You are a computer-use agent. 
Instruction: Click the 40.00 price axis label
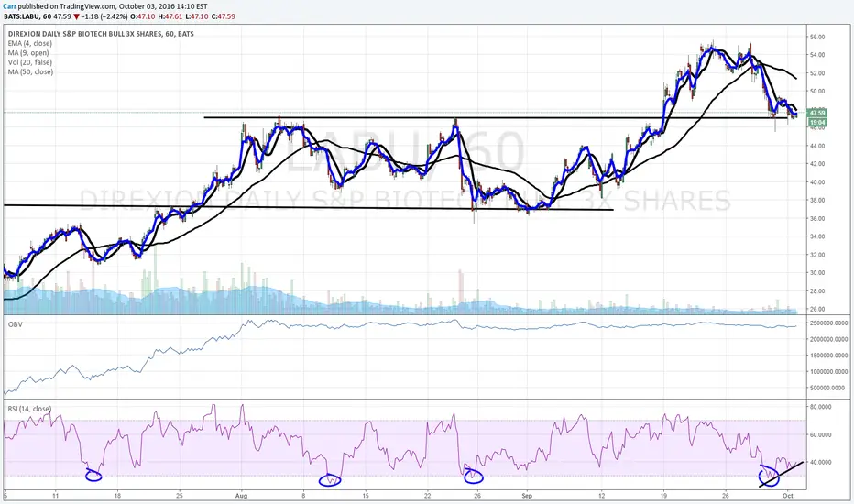pyautogui.click(x=817, y=182)
